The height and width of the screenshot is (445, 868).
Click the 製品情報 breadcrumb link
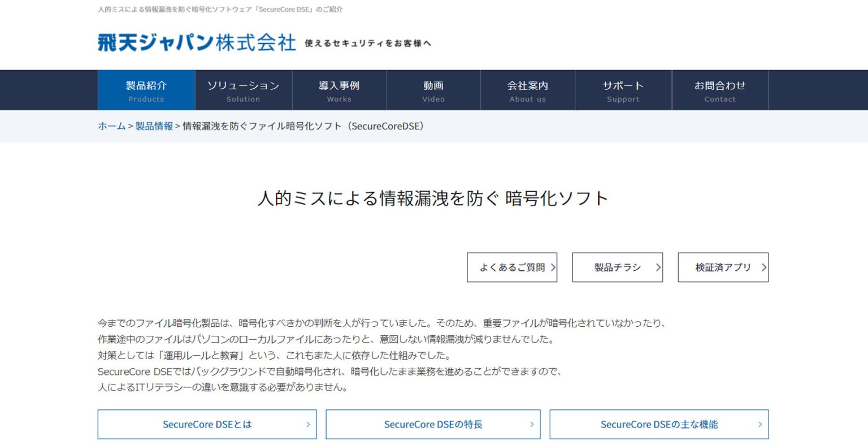point(154,126)
